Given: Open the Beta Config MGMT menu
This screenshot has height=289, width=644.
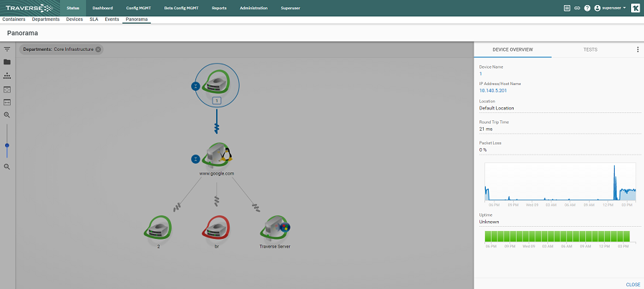Looking at the screenshot, I should click(181, 8).
